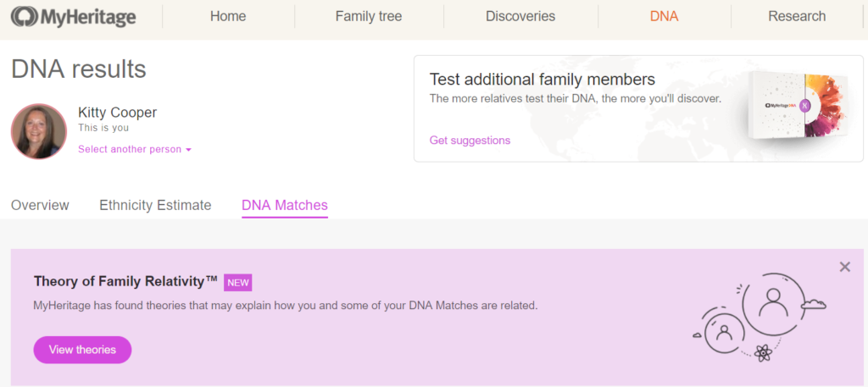Click the Test additional family members heading

(x=542, y=80)
